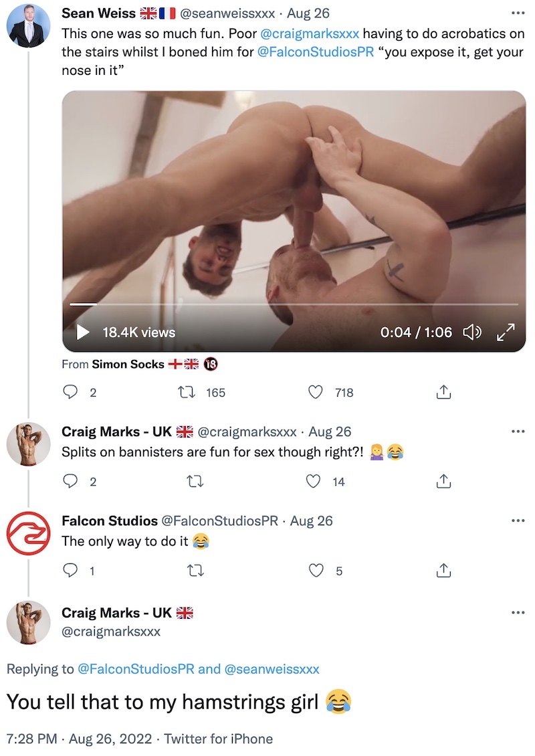Seek on the video progress bar

coord(294,304)
